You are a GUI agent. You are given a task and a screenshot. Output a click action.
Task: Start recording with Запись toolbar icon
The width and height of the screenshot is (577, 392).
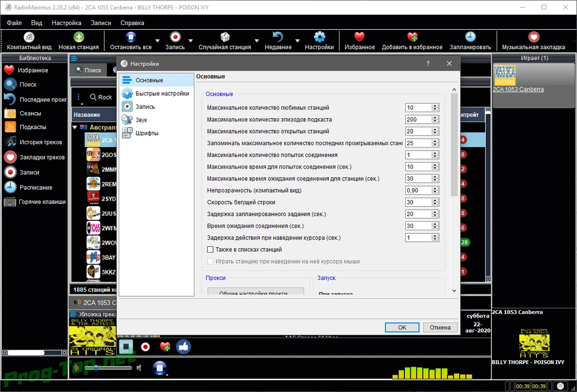(x=175, y=37)
